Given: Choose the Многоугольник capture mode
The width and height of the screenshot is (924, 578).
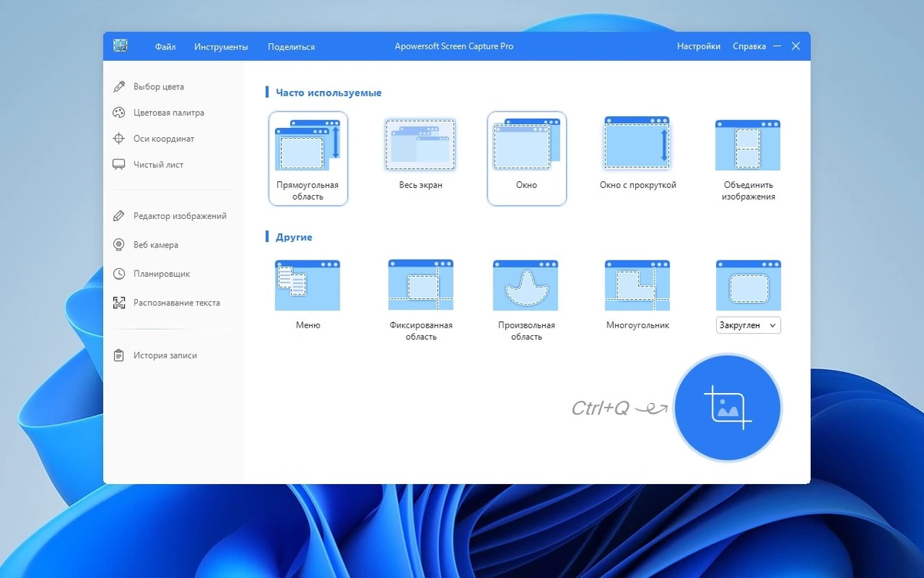Looking at the screenshot, I should tap(638, 294).
